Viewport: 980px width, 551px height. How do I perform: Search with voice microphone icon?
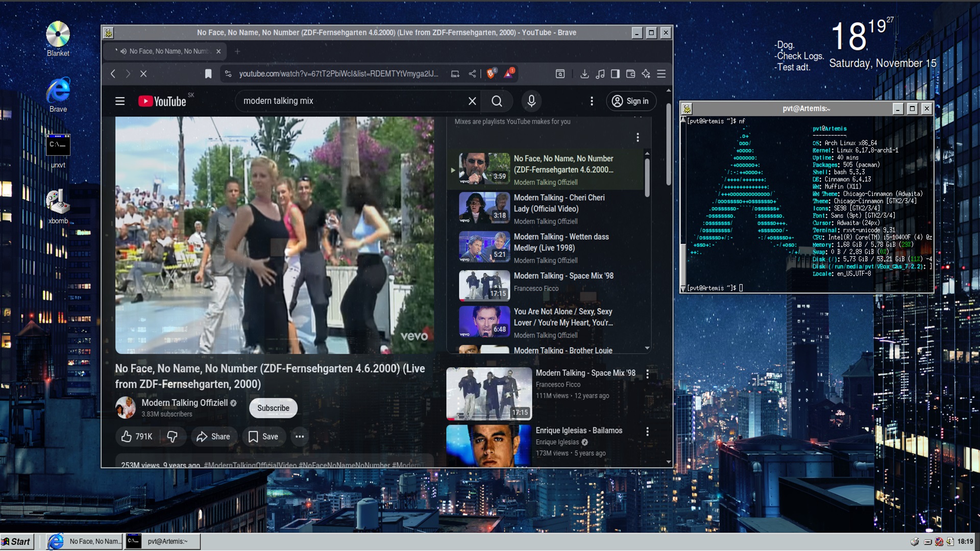coord(531,101)
